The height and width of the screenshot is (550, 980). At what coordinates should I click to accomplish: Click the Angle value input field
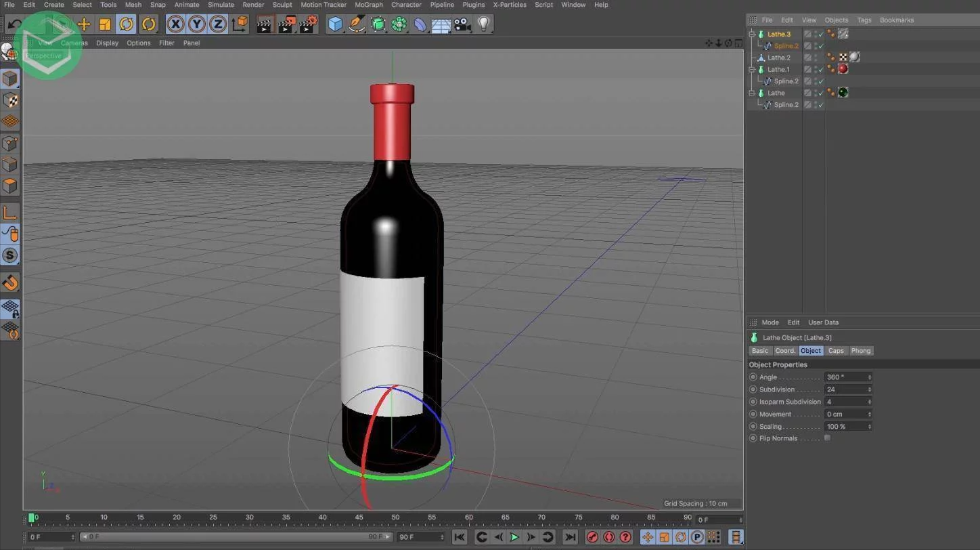tap(845, 377)
